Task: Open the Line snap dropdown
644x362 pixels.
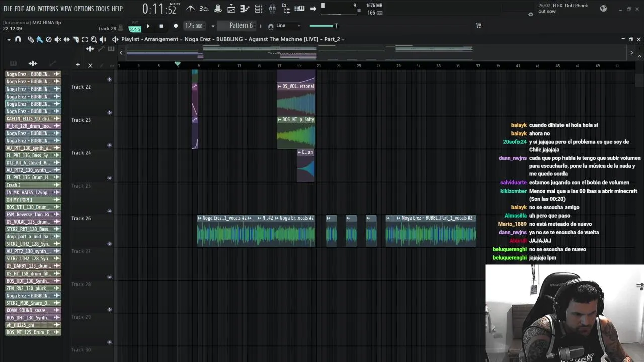Action: pyautogui.click(x=288, y=26)
